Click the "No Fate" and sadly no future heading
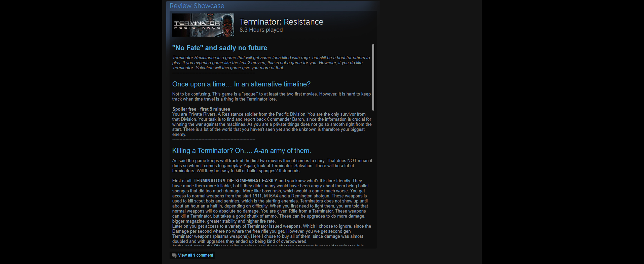 coord(220,48)
